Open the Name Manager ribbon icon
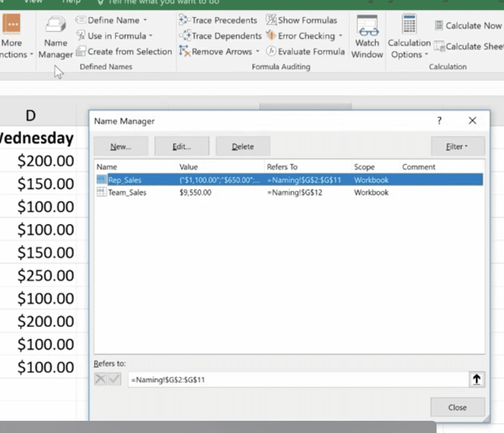The width and height of the screenshot is (504, 433). [55, 27]
